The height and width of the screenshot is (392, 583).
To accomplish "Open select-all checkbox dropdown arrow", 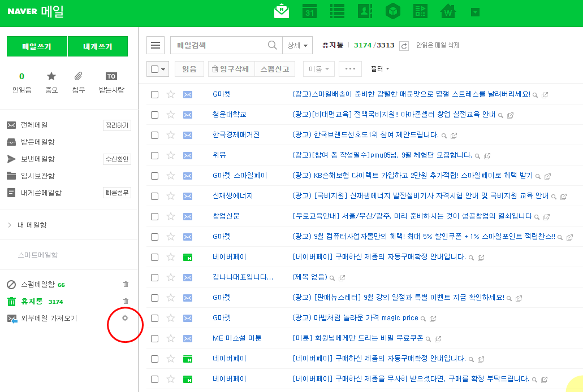I will 163,69.
